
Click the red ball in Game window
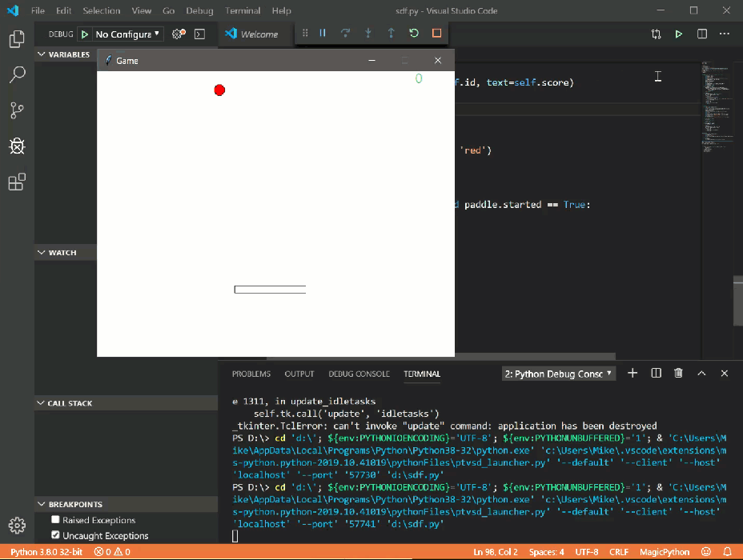click(219, 90)
